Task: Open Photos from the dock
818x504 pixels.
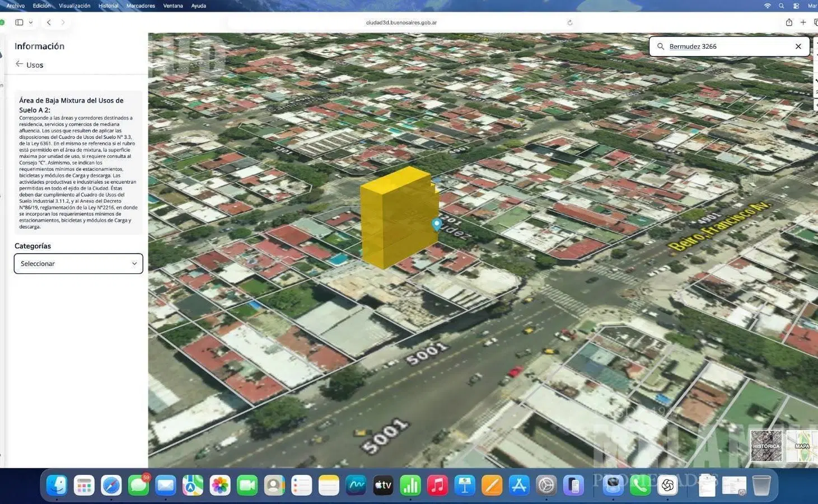Action: pos(220,485)
